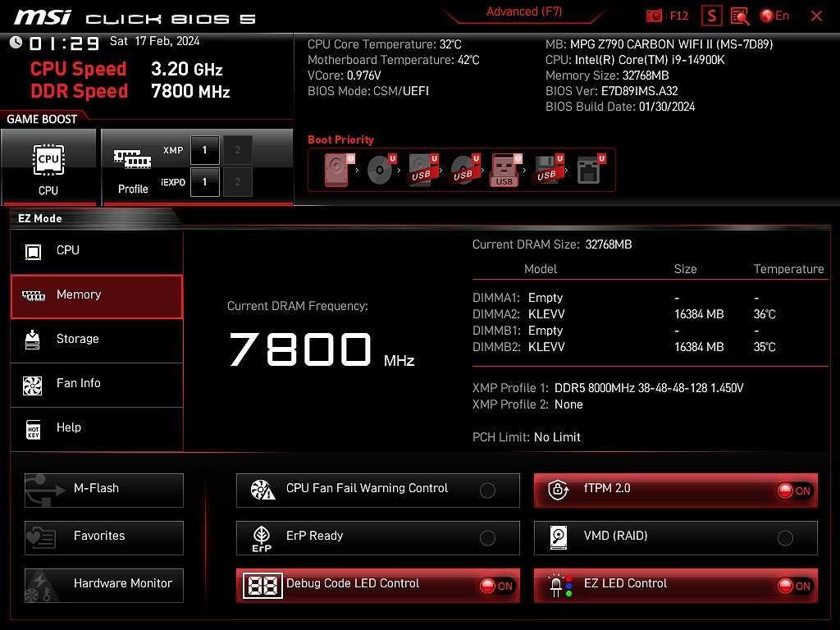Image resolution: width=840 pixels, height=630 pixels.
Task: Select network boot device icon
Action: click(591, 170)
